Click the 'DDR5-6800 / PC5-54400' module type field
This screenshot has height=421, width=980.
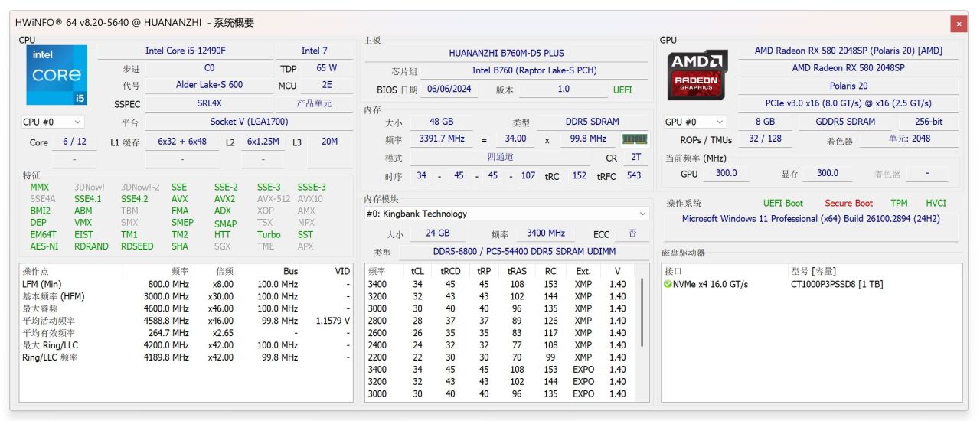click(x=524, y=252)
